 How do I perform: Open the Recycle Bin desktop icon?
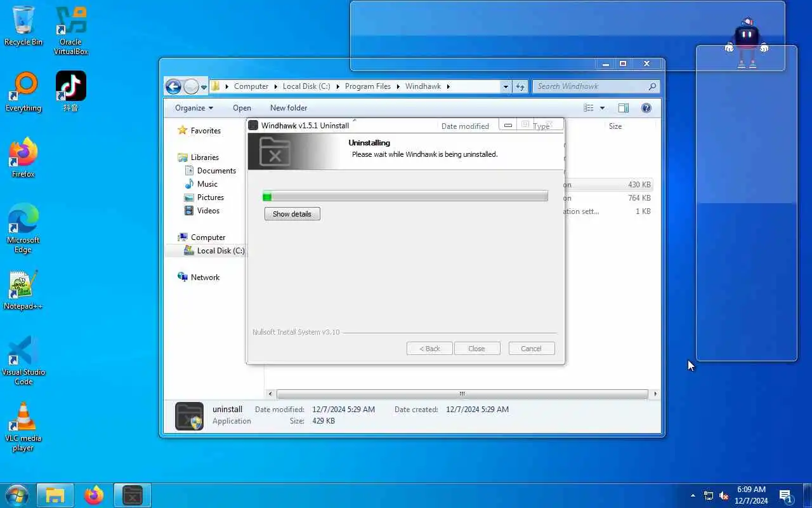coord(23,27)
